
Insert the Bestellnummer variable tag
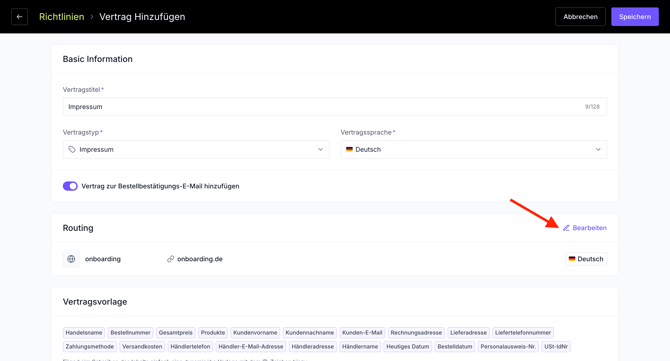130,333
